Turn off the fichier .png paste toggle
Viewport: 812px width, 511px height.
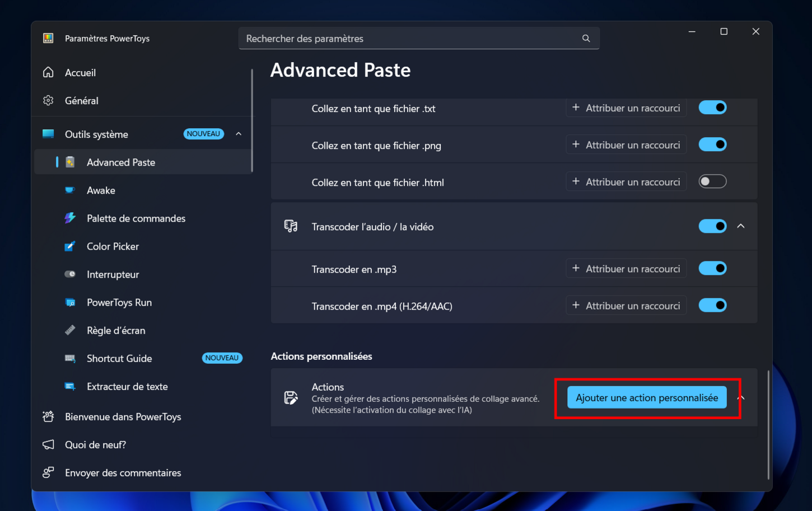coord(712,144)
